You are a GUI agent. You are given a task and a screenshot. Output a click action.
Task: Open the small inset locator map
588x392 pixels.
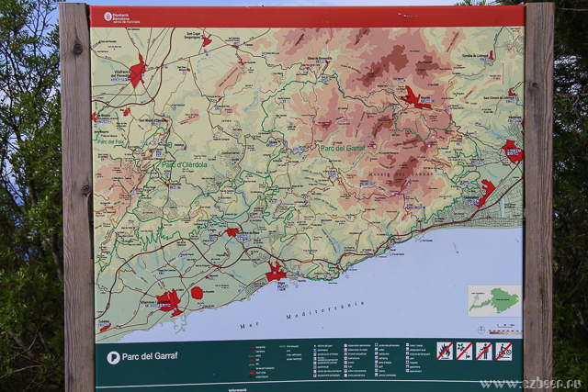[x=494, y=301]
